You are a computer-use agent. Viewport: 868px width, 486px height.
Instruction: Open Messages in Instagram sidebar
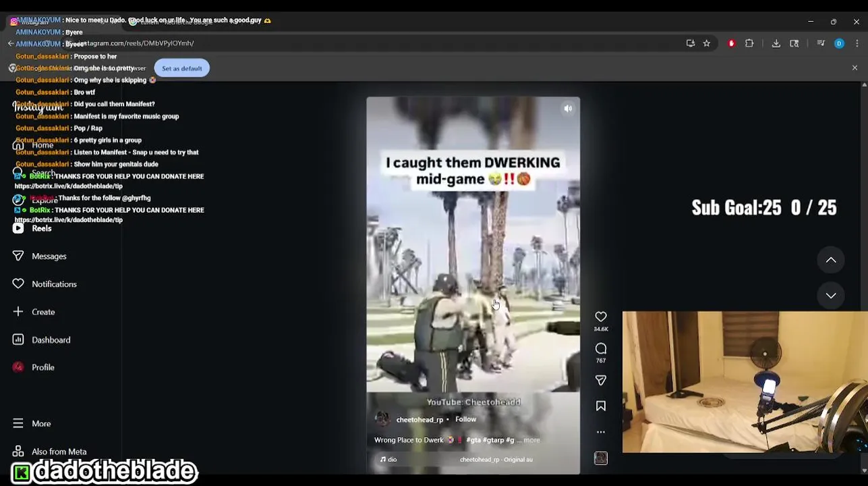49,256
